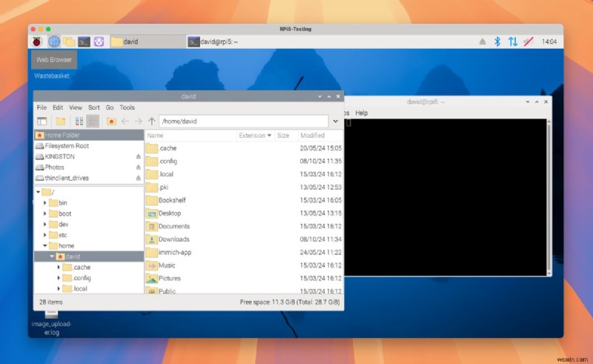Click the terminal window scrollbar
The image size is (593, 364).
click(x=549, y=197)
